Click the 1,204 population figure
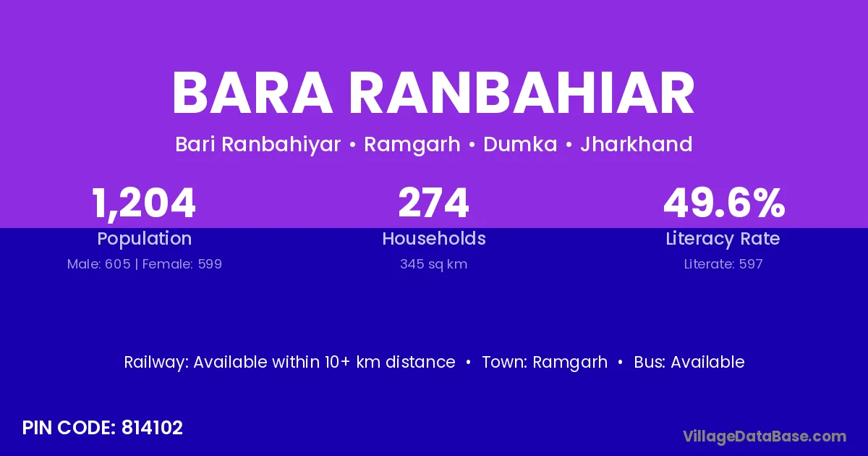Viewport: 868px width, 456px height. [144, 203]
